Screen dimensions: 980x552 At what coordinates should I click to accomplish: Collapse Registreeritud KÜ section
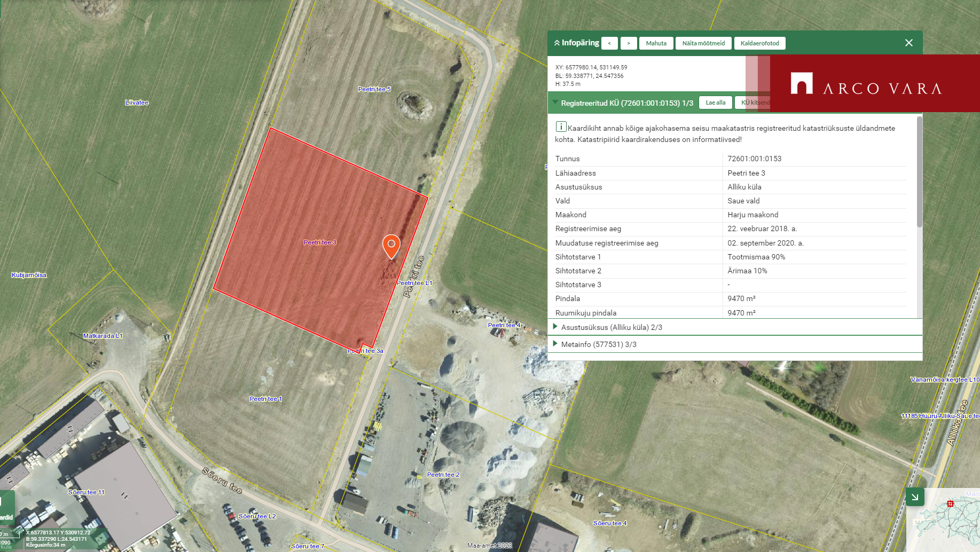[555, 102]
